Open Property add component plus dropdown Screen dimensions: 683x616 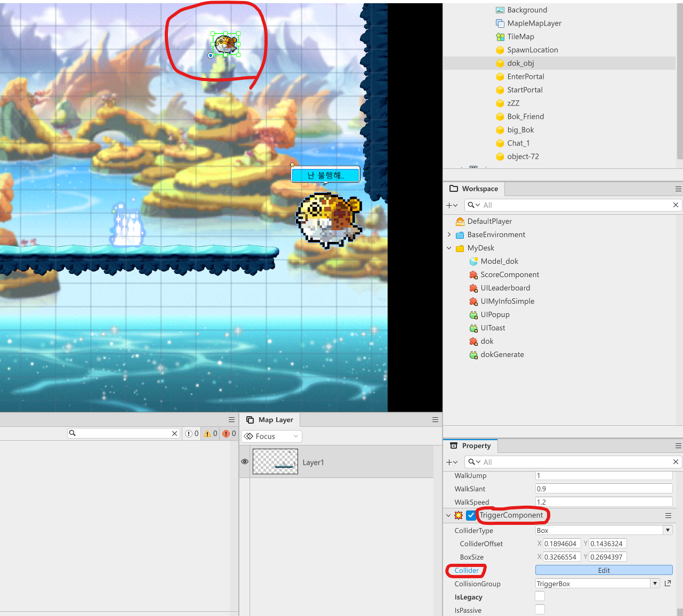(x=452, y=462)
